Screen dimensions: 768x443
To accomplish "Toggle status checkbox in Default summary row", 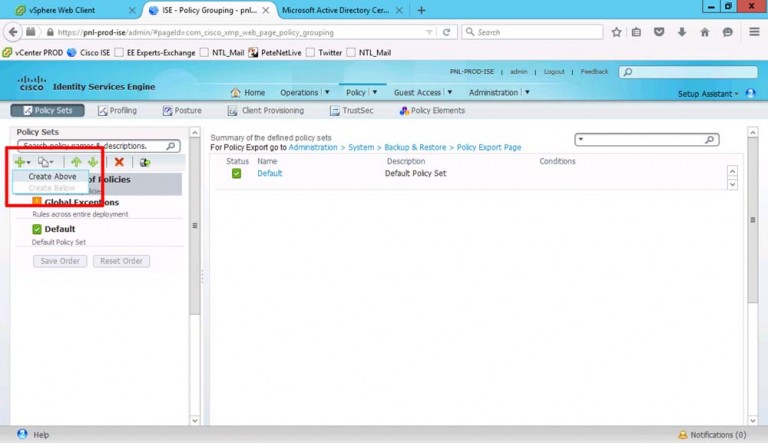I will pos(237,173).
